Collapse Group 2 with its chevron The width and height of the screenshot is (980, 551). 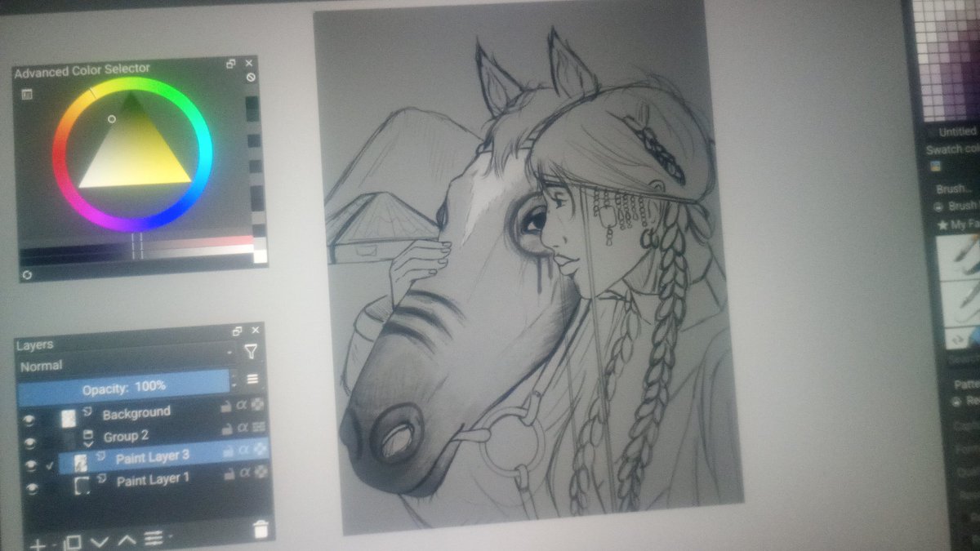click(x=89, y=446)
